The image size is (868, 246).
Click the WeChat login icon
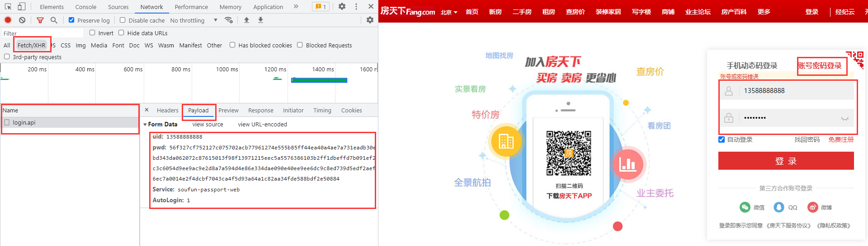(745, 207)
